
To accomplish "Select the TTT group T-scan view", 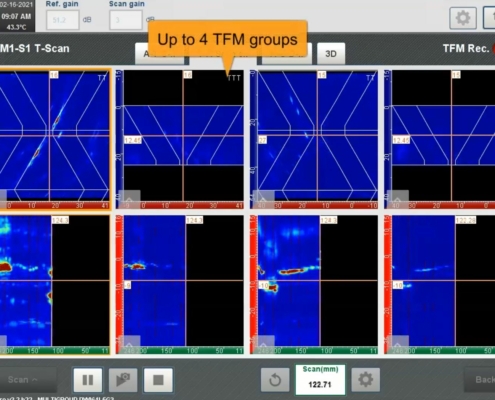I will point(180,139).
